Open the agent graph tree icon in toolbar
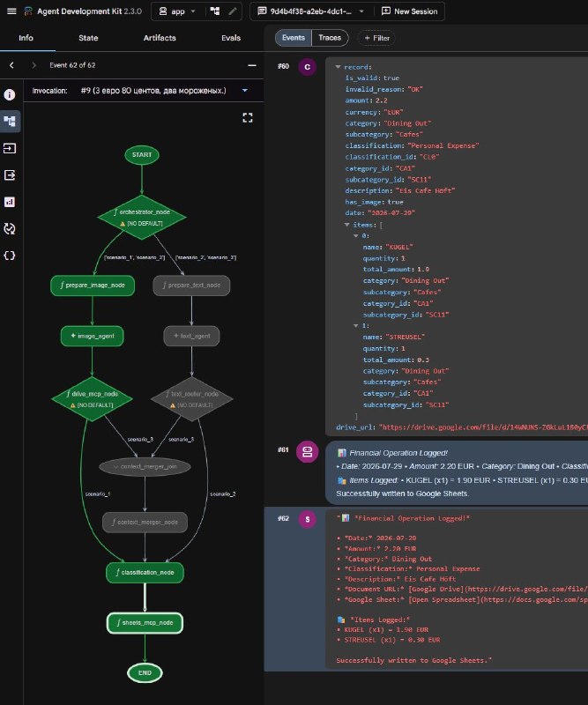The width and height of the screenshot is (588, 705). pos(215,11)
